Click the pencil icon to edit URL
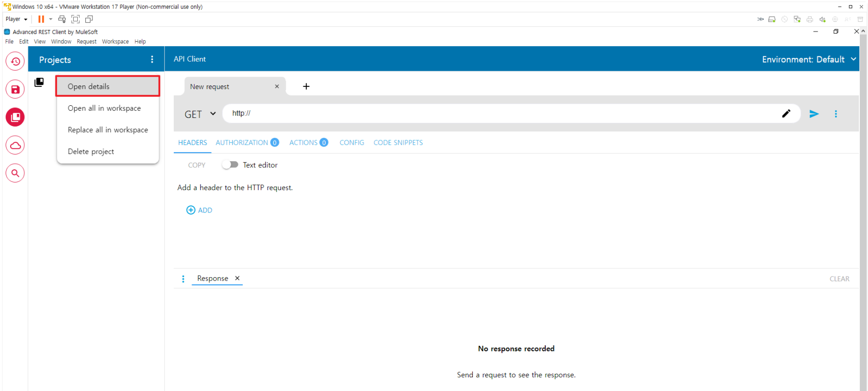 pyautogui.click(x=786, y=113)
